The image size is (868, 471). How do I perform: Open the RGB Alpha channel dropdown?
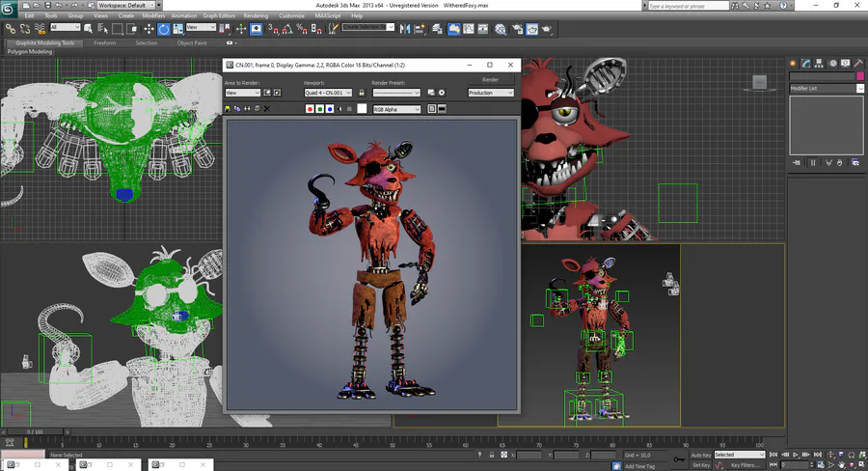(396, 109)
